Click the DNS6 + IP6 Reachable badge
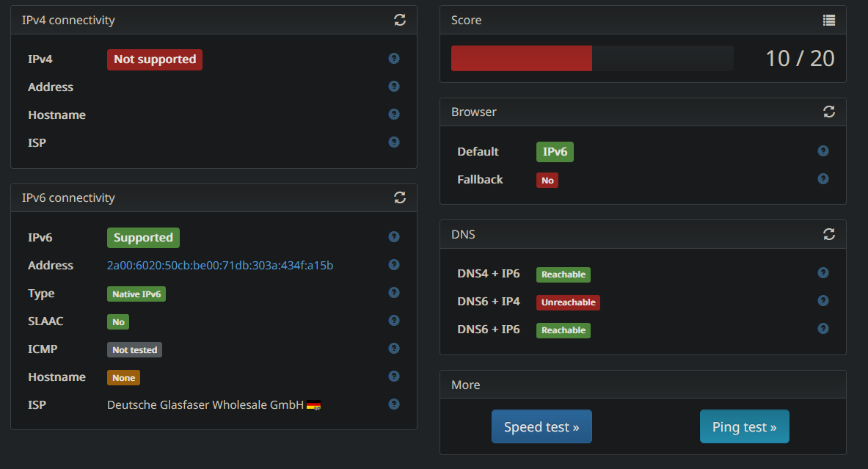 coord(563,330)
